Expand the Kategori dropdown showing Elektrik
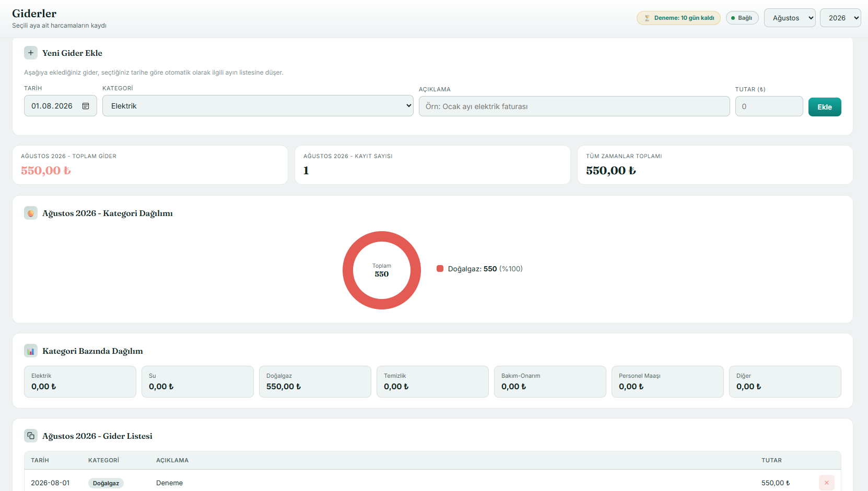The height and width of the screenshot is (491, 868). [258, 106]
